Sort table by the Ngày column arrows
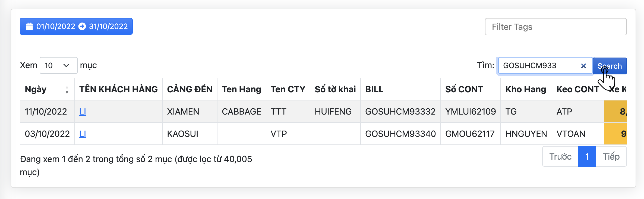The height and width of the screenshot is (199, 644). [67, 90]
